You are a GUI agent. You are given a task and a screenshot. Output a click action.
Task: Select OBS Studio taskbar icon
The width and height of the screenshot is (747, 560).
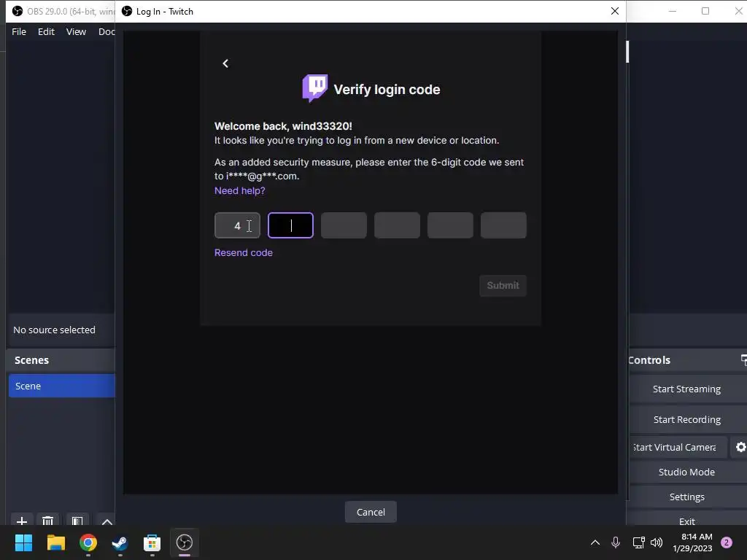click(x=185, y=542)
